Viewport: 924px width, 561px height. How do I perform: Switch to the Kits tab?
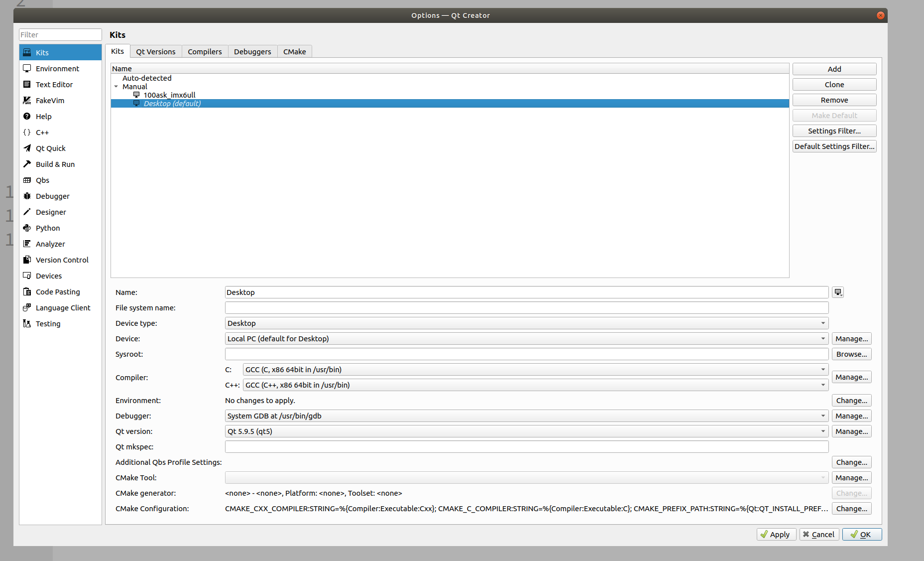point(117,51)
